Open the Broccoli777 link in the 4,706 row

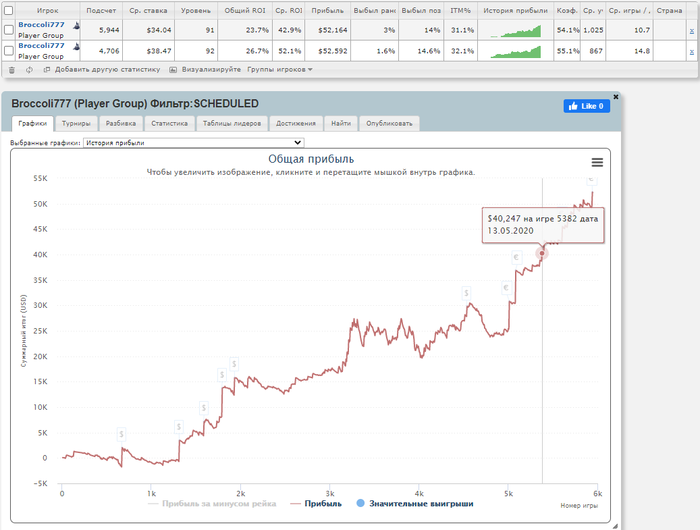pos(41,46)
